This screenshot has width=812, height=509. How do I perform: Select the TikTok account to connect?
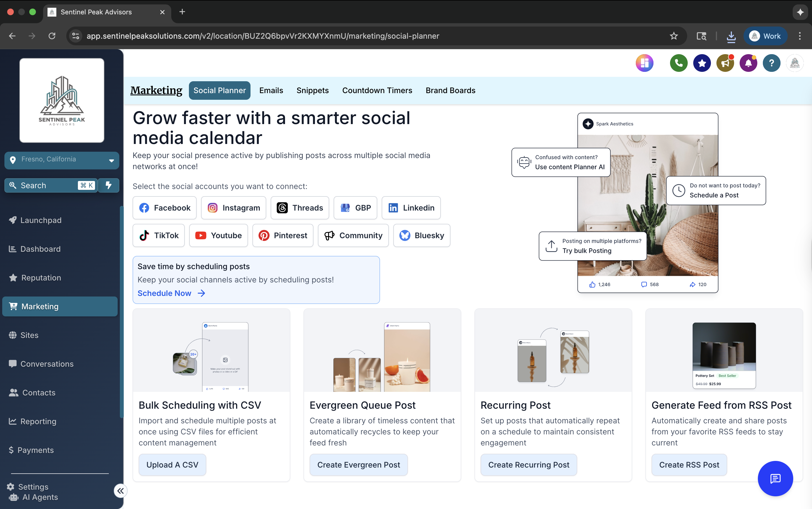(x=159, y=235)
